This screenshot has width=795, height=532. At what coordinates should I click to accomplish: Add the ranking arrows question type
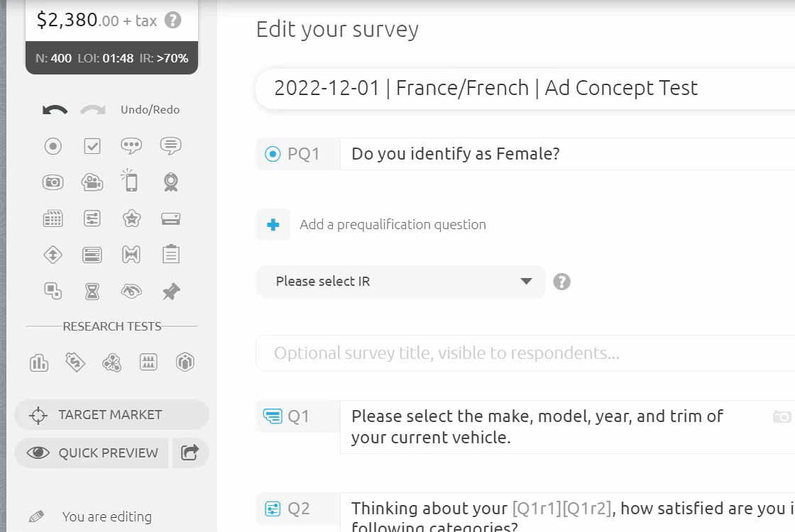[53, 255]
